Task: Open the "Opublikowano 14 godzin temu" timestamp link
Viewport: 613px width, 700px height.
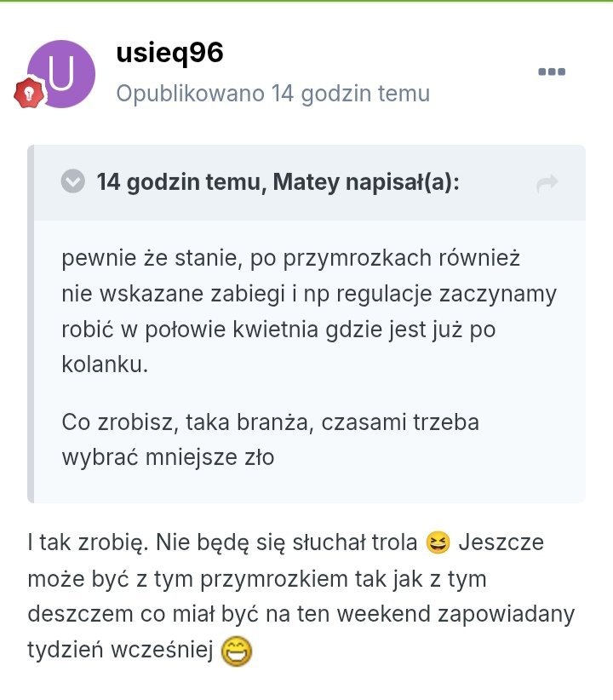Action: pos(272,93)
